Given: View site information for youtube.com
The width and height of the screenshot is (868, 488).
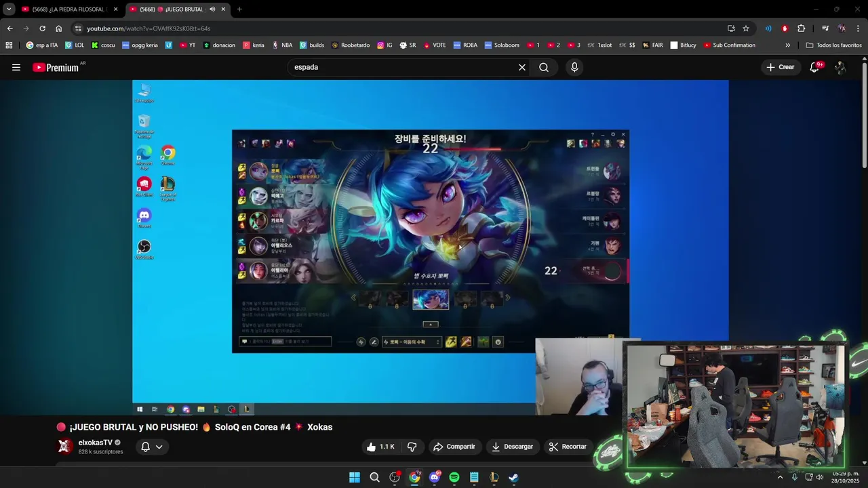Looking at the screenshot, I should pyautogui.click(x=78, y=28).
